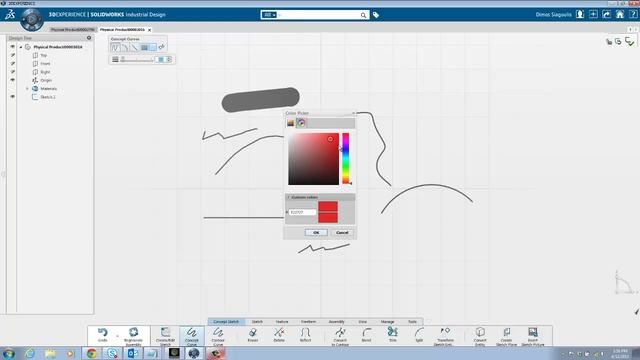This screenshot has height=360, width=640.
Task: Click the rainbow hue slider bar
Action: click(346, 158)
